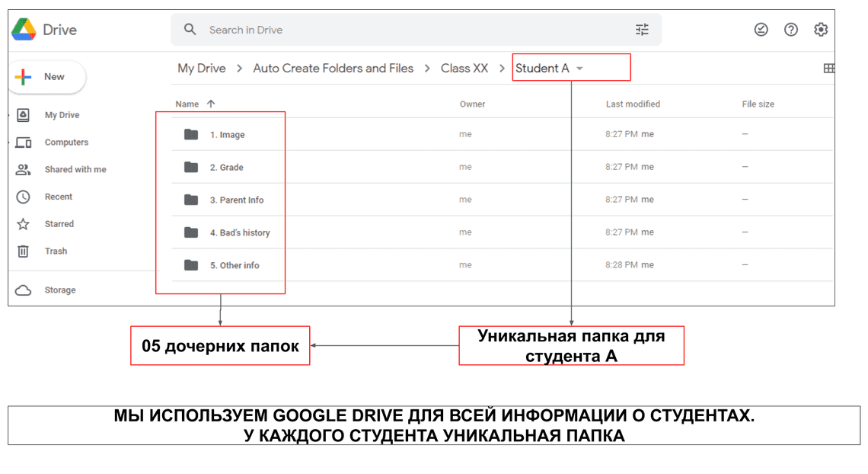Open search options filter icon
The height and width of the screenshot is (474, 868).
[642, 30]
